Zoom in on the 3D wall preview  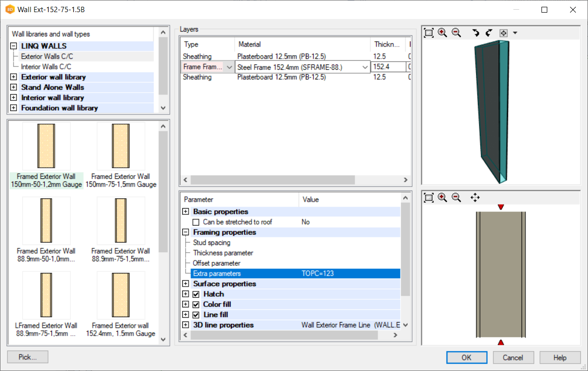pyautogui.click(x=442, y=32)
